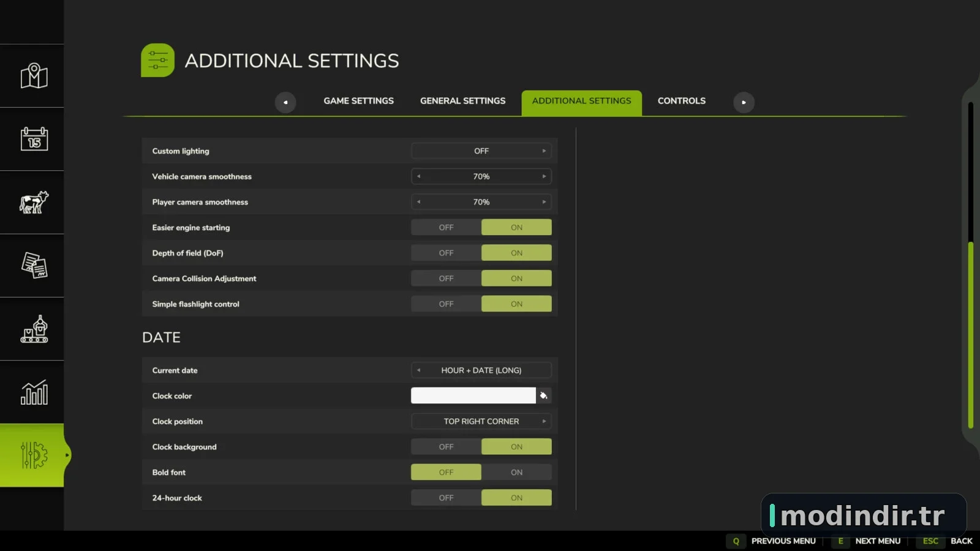Click the Next Menu button
The height and width of the screenshot is (551, 980).
[878, 541]
